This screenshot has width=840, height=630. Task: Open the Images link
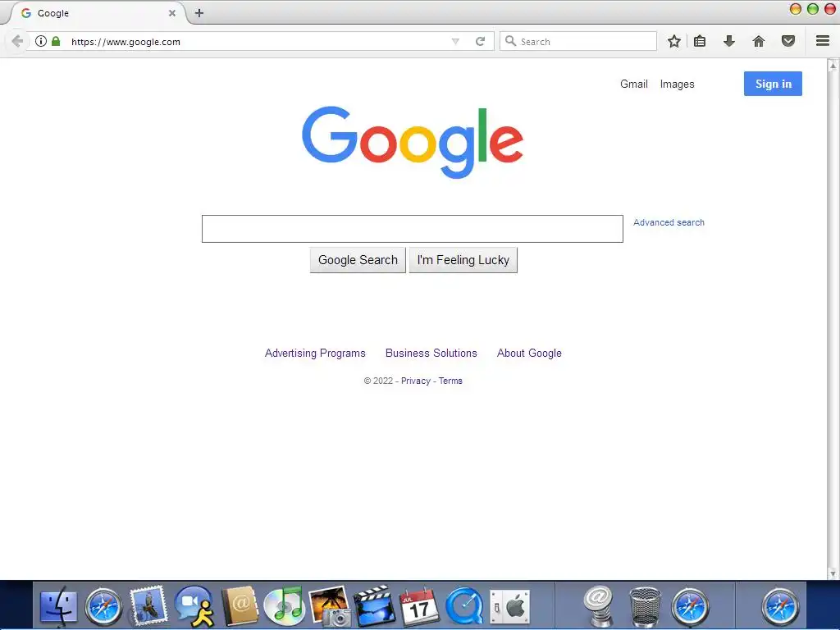(677, 84)
